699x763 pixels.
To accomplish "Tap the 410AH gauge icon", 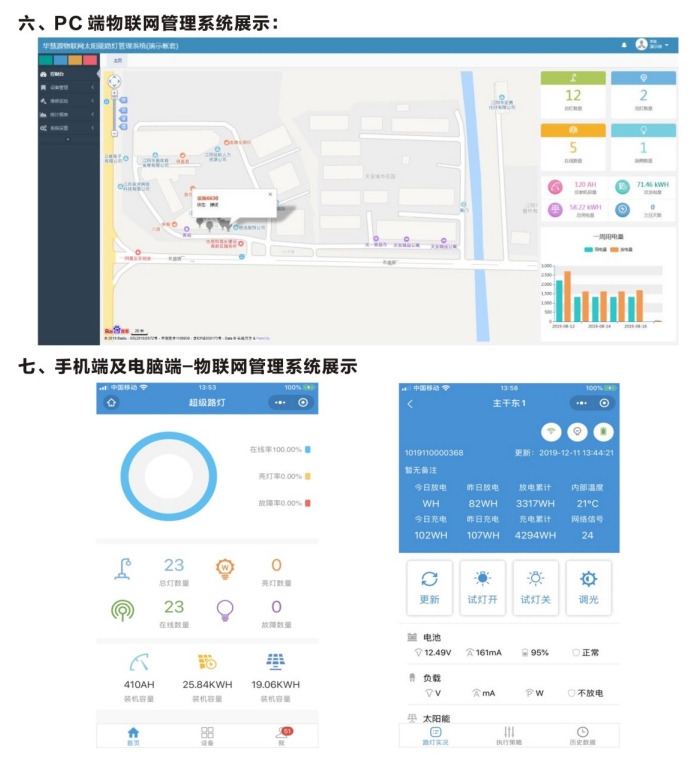I will tap(139, 662).
